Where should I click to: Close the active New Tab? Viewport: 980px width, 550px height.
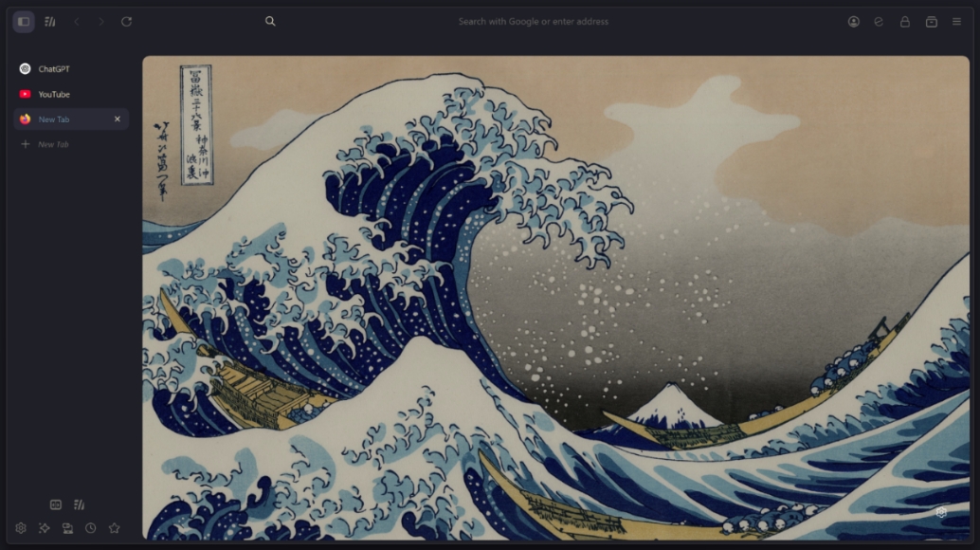coord(117,119)
